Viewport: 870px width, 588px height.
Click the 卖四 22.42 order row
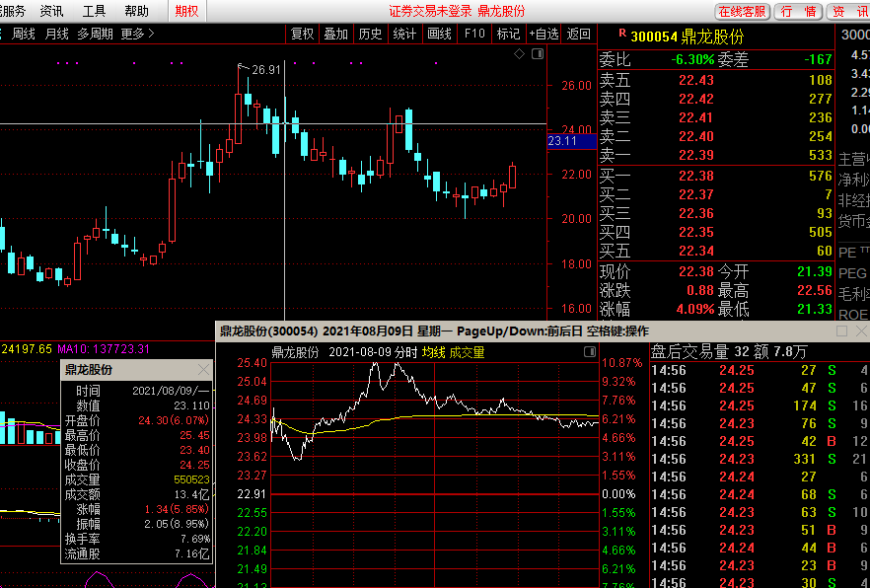click(x=715, y=100)
